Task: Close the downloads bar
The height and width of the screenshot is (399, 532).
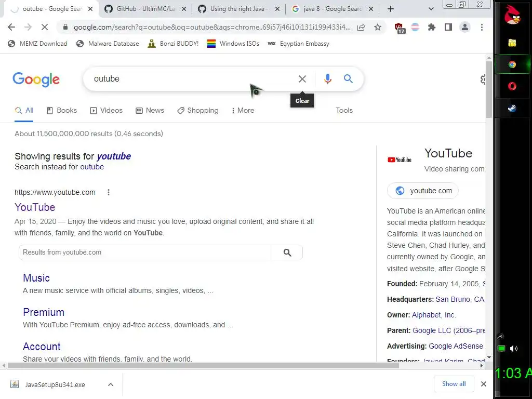Action: 484,384
